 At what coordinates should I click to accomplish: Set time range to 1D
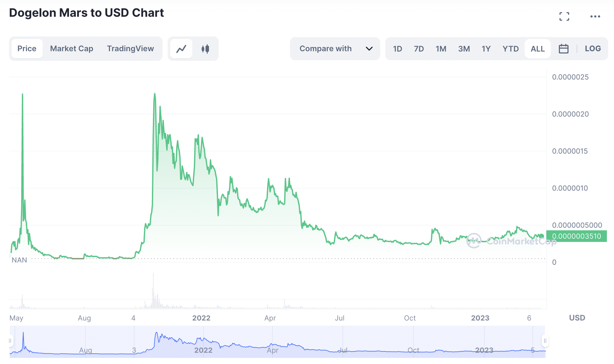point(397,49)
